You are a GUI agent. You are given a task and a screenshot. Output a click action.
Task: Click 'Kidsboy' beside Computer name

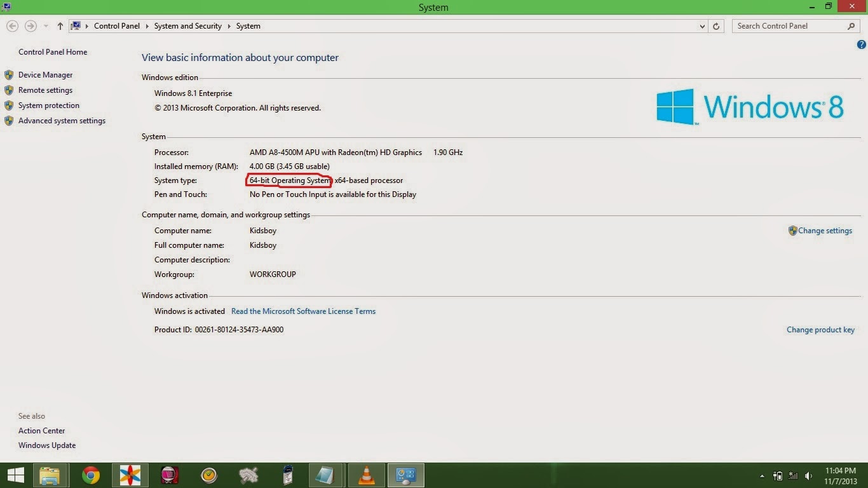[x=263, y=231]
